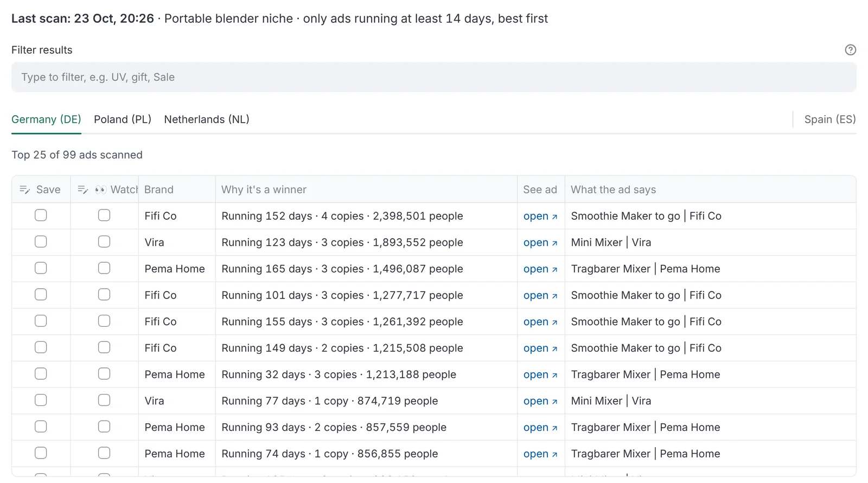The width and height of the screenshot is (868, 483).
Task: Open the Fifi Co ad running 101 days
Action: 540,295
